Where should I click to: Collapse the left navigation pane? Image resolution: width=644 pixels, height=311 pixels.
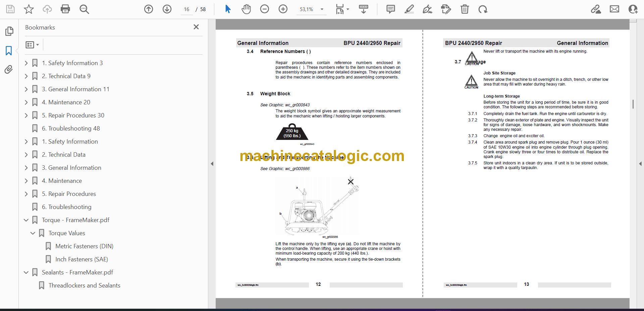[212, 164]
